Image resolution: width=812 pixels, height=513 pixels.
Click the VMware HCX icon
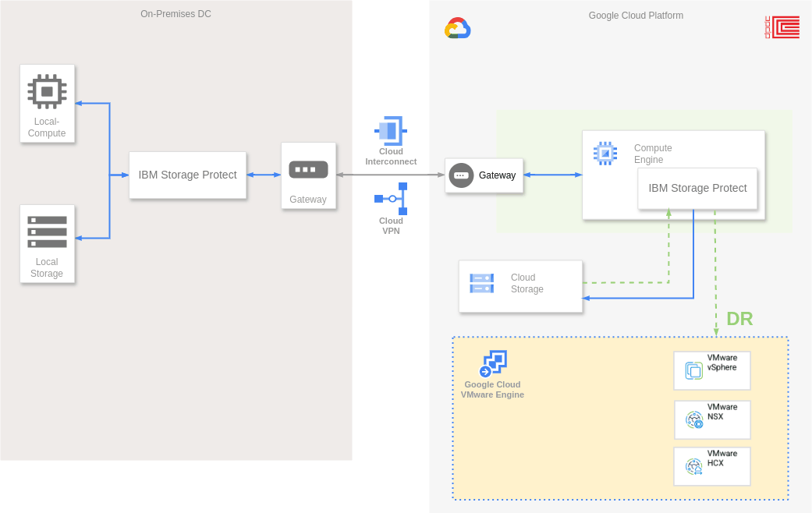694,466
